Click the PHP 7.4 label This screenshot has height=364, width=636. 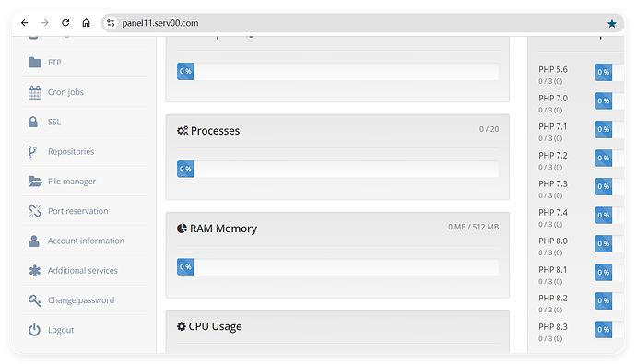click(x=553, y=212)
